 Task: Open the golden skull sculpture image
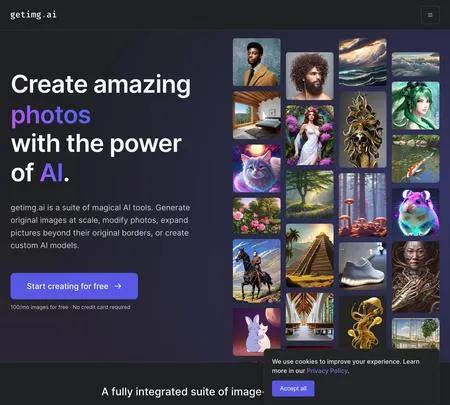pos(363,129)
